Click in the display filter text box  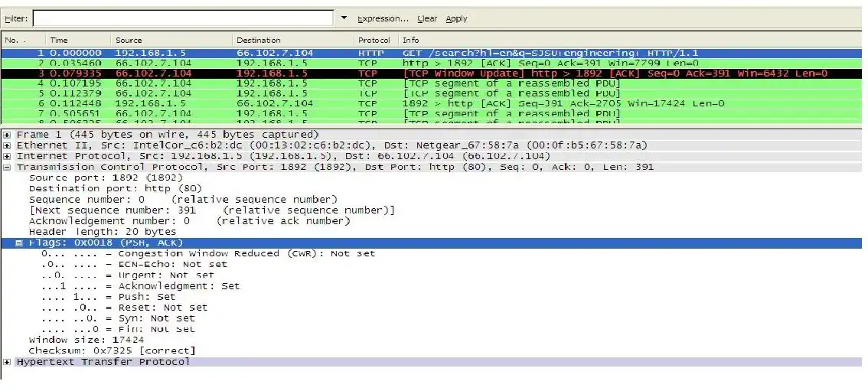point(182,18)
